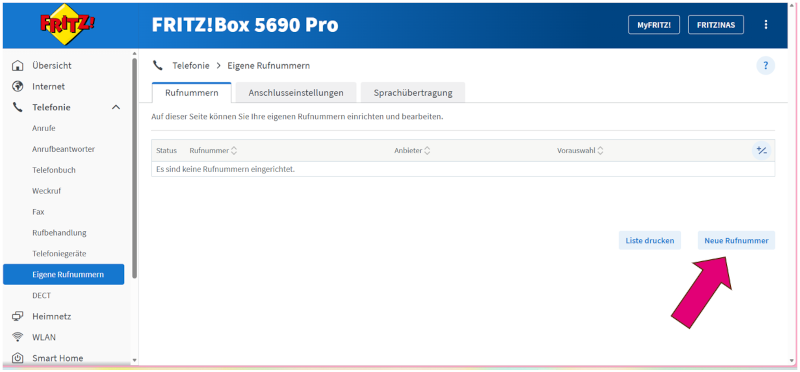Click the Heimnetz devices icon
Image resolution: width=800 pixels, height=372 pixels.
18,316
